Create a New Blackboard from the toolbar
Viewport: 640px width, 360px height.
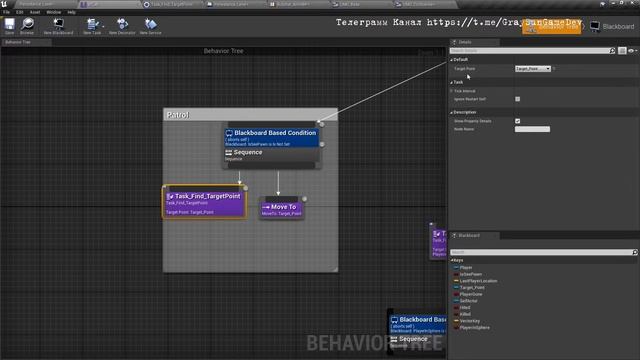pos(58,26)
